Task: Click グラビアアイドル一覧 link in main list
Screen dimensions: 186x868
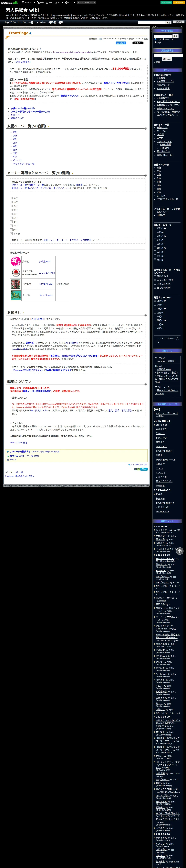Action: click(x=24, y=164)
